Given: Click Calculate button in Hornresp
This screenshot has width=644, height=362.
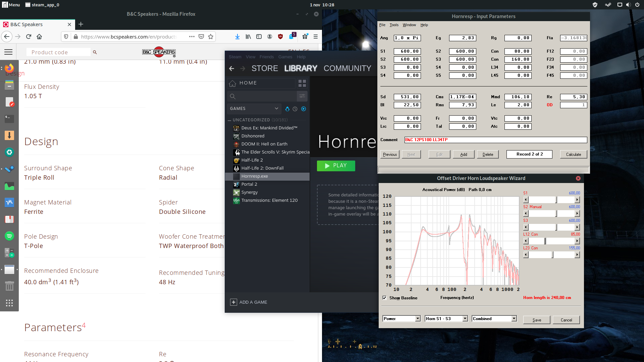Looking at the screenshot, I should pos(573,155).
